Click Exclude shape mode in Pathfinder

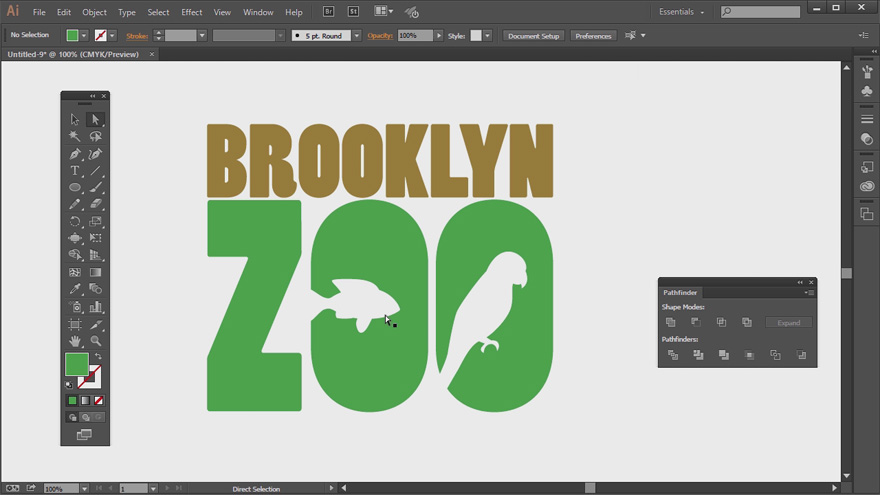pos(746,322)
